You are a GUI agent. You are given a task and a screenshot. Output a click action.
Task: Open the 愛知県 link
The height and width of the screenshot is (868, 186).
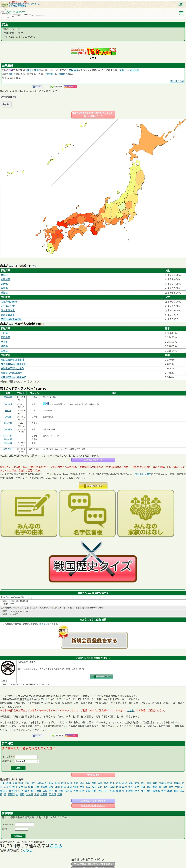click(4, 293)
